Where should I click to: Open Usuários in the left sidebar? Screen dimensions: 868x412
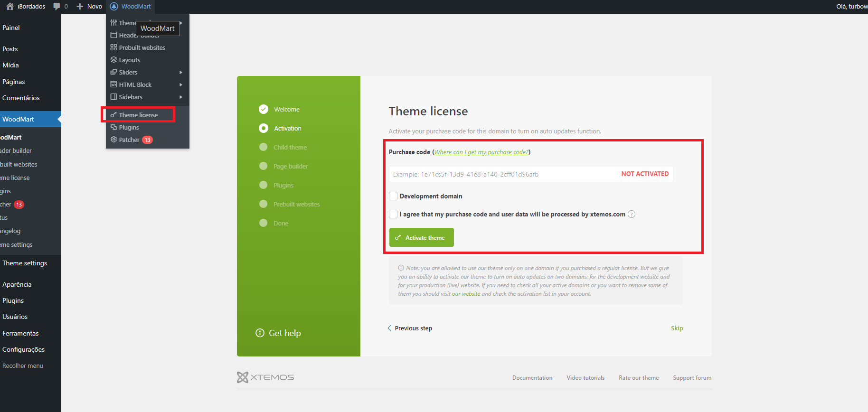pyautogui.click(x=15, y=317)
